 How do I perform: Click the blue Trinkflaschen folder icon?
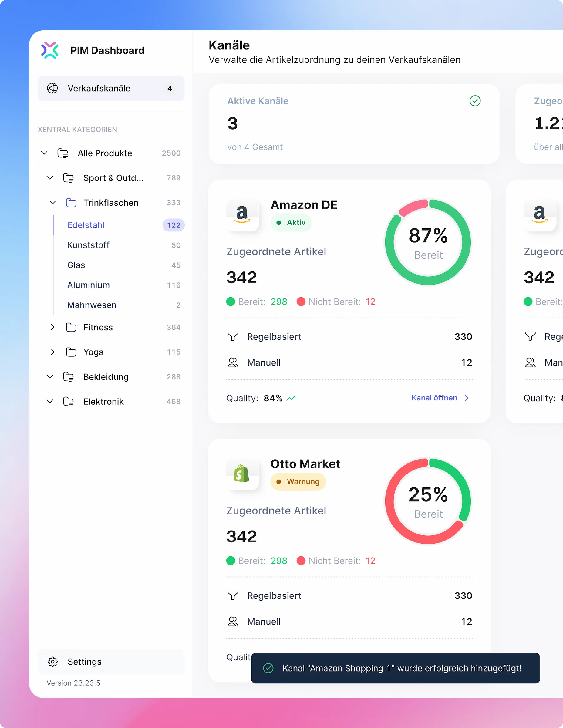pos(71,202)
